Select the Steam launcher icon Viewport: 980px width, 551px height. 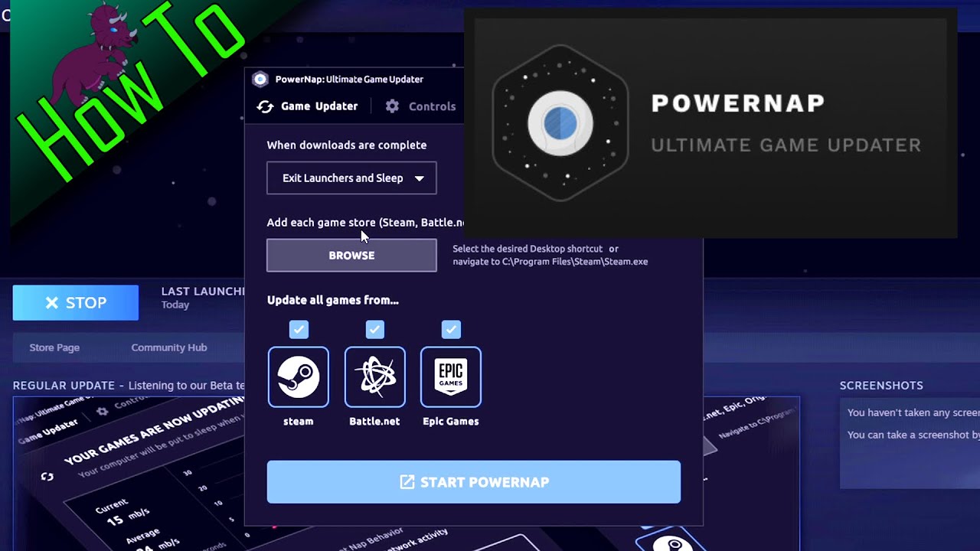pyautogui.click(x=299, y=377)
